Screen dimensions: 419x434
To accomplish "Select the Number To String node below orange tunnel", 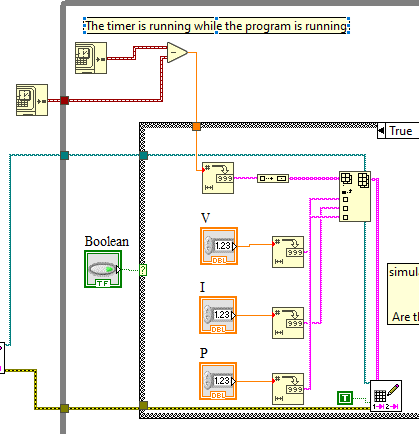I will point(218,178).
